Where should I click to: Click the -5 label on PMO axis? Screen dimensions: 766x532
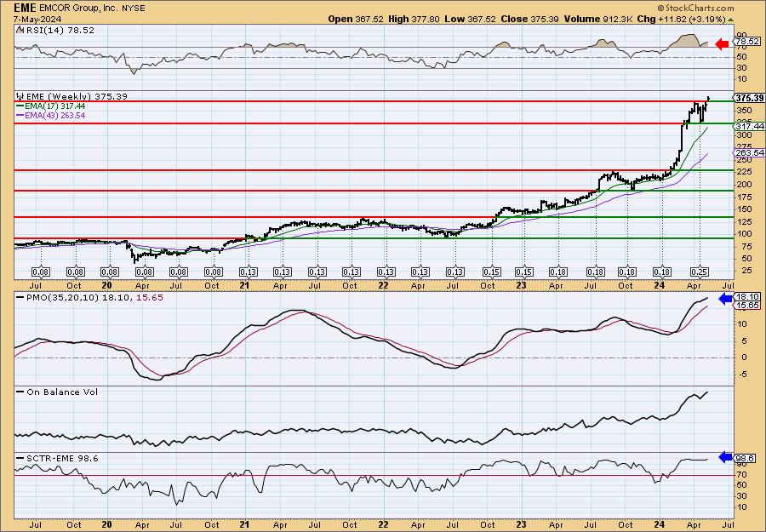741,375
